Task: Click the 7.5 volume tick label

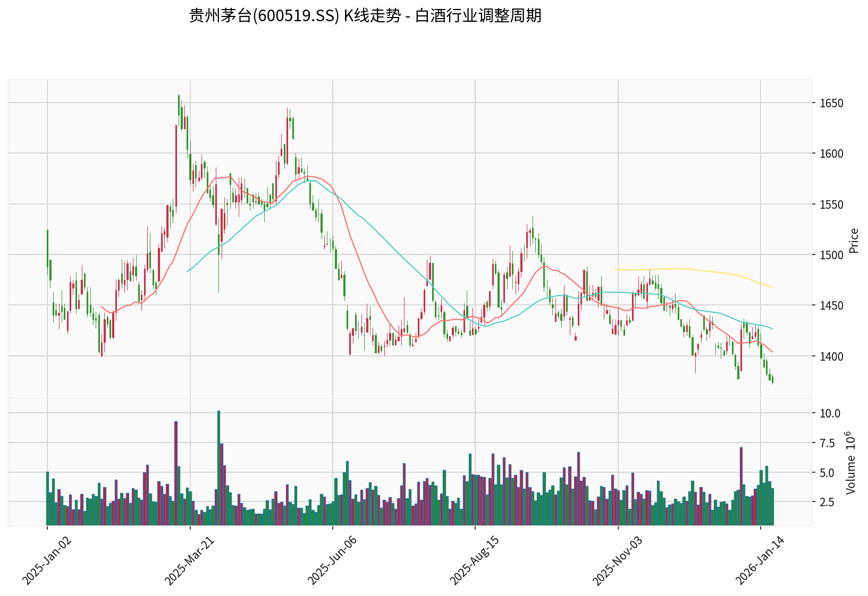Action: coord(830,443)
